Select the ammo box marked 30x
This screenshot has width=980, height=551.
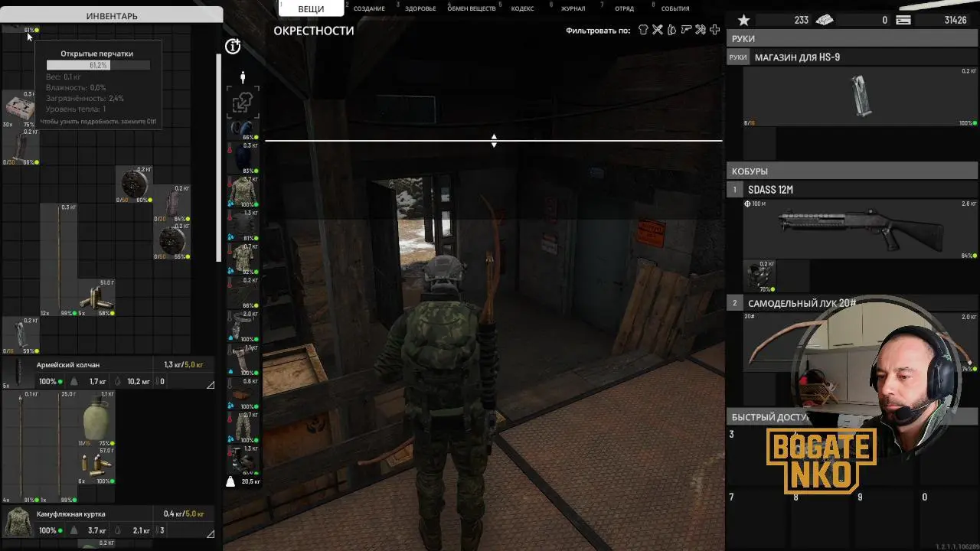pos(19,109)
